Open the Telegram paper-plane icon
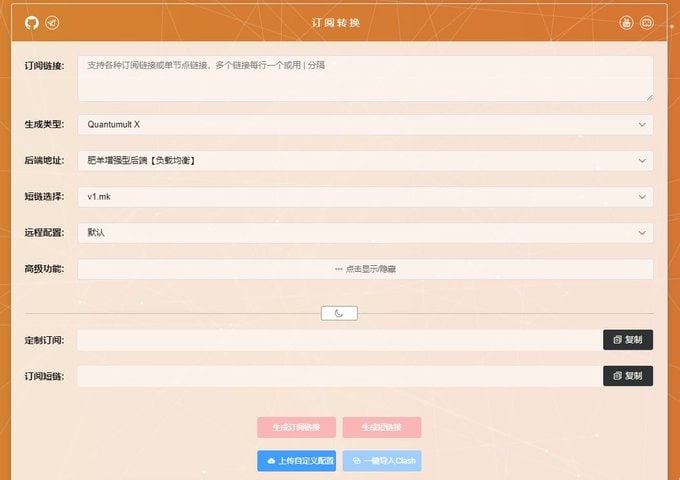Screen dimensions: 680x480 (x=52, y=23)
